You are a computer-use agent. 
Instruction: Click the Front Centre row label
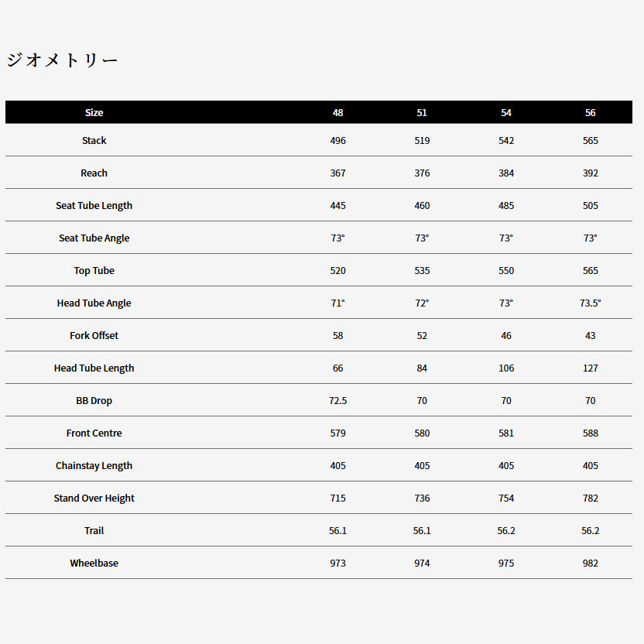pos(94,433)
